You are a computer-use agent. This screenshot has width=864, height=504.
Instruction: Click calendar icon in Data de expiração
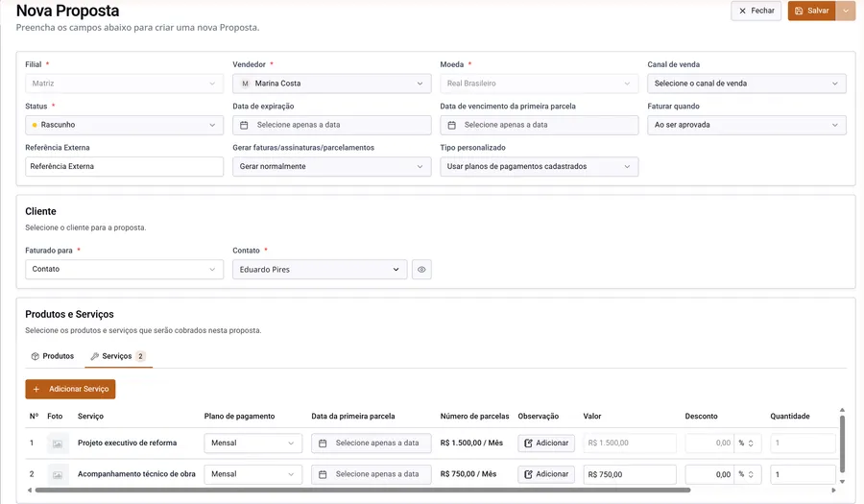click(x=244, y=125)
